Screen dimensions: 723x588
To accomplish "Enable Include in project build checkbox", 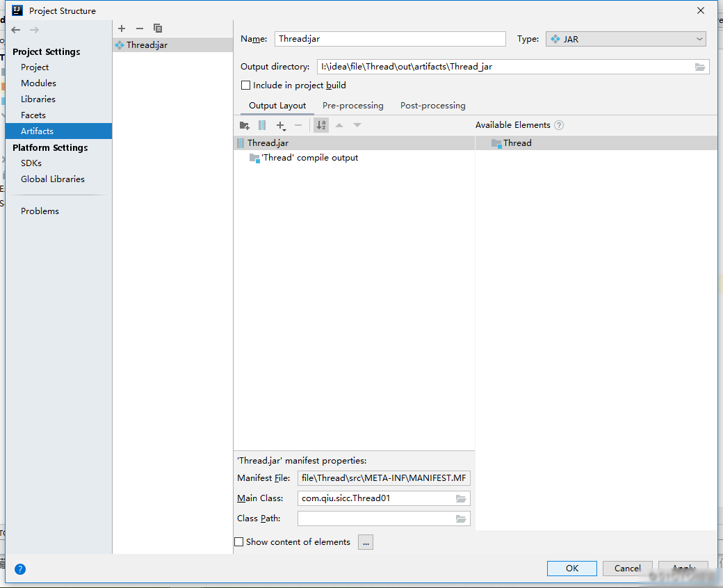I will tap(245, 85).
